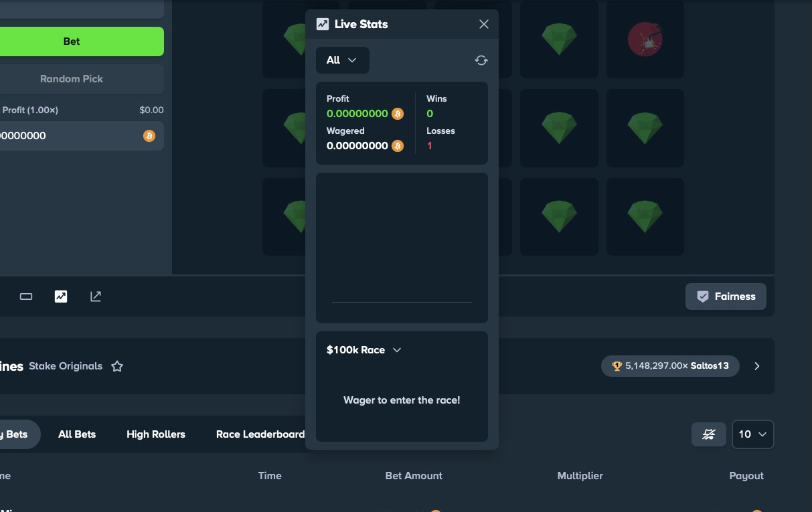This screenshot has height=512, width=812.
Task: Open game in popout window icon
Action: (96, 296)
